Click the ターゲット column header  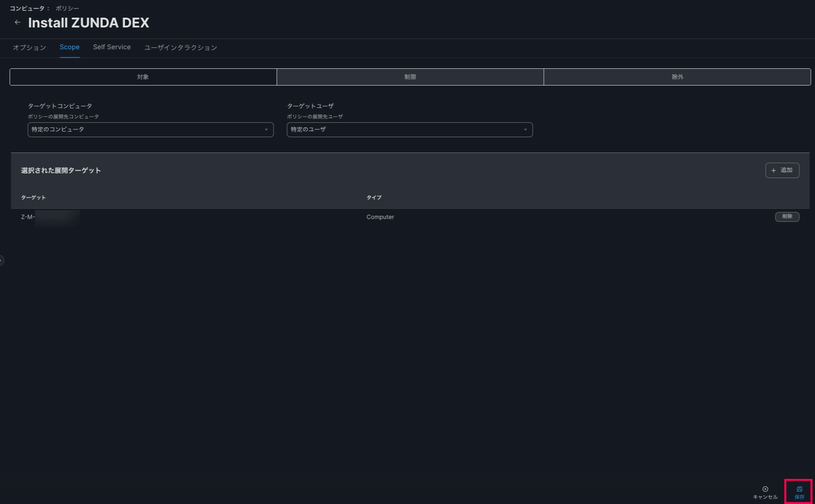pyautogui.click(x=33, y=198)
